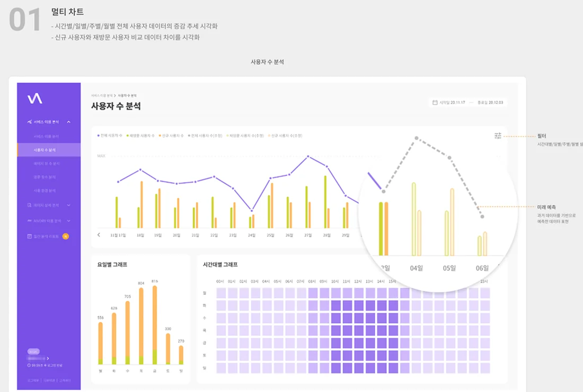Click the line chart low point at 24일
This screenshot has width=583, height=392.
(x=252, y=211)
